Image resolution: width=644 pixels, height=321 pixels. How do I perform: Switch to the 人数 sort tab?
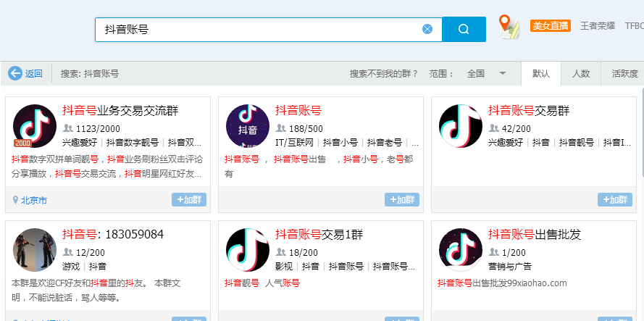581,74
